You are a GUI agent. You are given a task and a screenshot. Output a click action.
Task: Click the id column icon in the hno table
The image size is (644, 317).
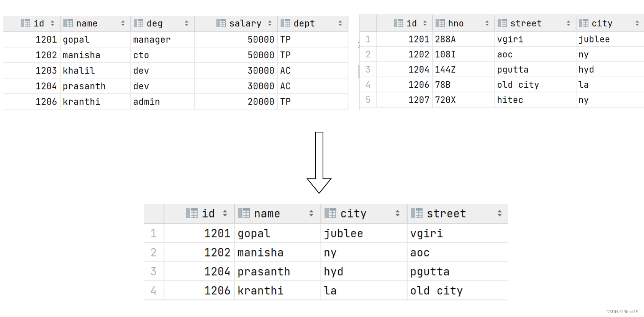[398, 23]
